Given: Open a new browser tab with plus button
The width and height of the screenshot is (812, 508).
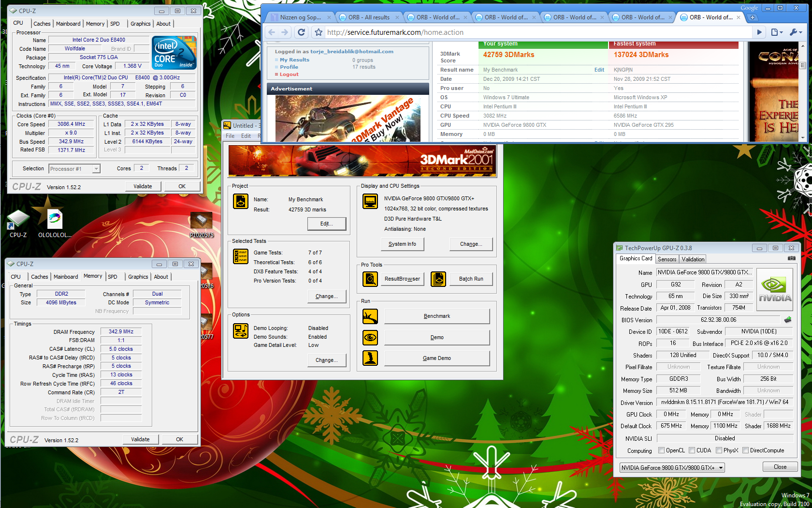Looking at the screenshot, I should coord(752,17).
